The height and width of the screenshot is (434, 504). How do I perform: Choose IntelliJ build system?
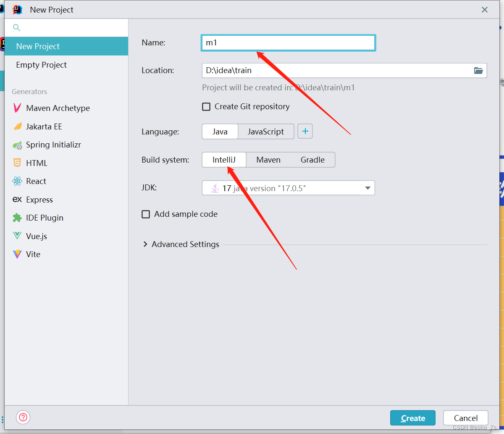tap(224, 160)
